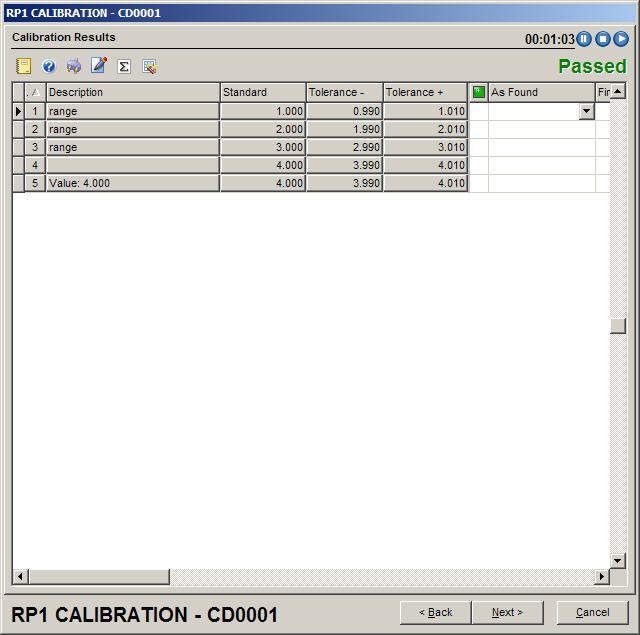Click the horizontal scrollbar right arrow
This screenshot has width=640, height=635.
[602, 577]
